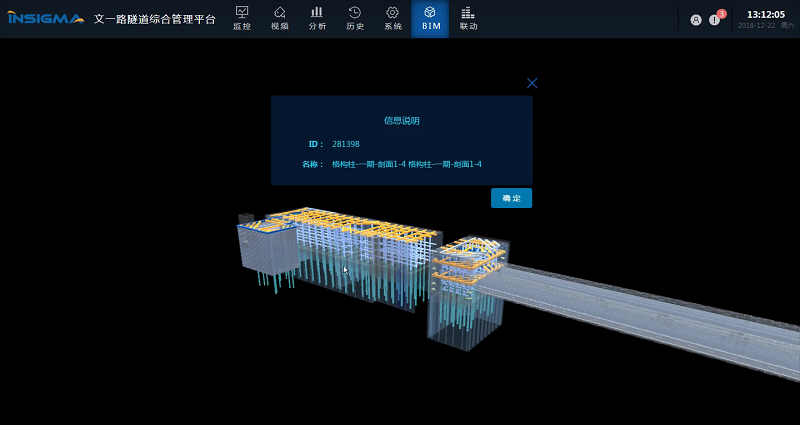
Task: Open the 分析 (Analysis) bar-chart icon
Action: coord(317,18)
